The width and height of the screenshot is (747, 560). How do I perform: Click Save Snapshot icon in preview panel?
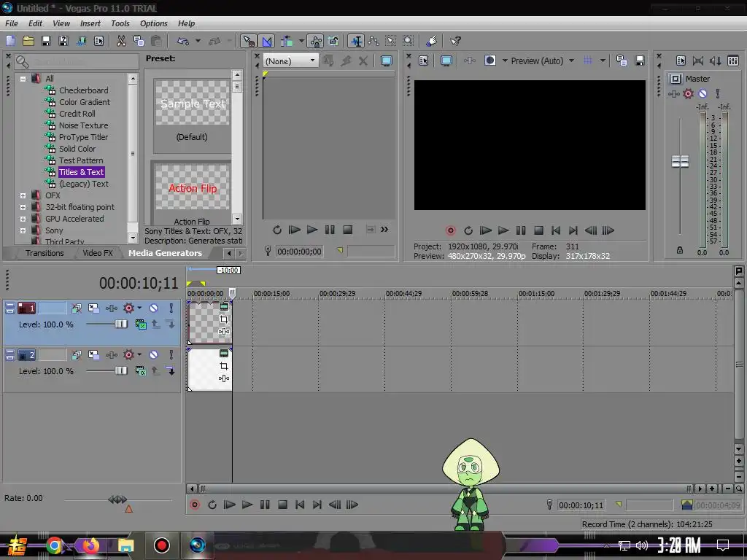click(x=639, y=61)
